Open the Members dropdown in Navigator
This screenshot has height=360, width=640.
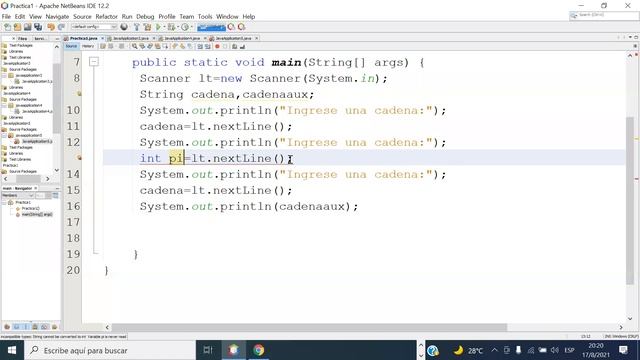(x=18, y=196)
